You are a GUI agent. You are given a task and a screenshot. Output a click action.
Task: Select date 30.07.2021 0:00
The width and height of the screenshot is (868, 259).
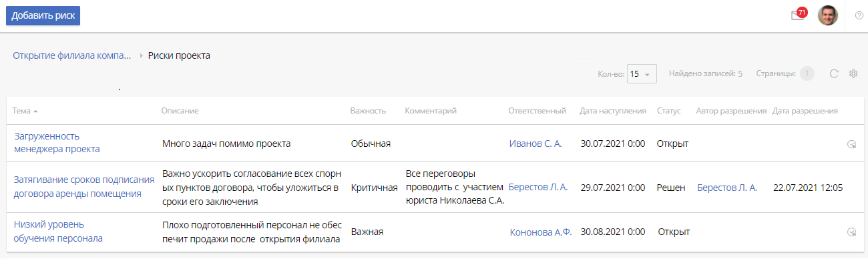click(x=613, y=144)
